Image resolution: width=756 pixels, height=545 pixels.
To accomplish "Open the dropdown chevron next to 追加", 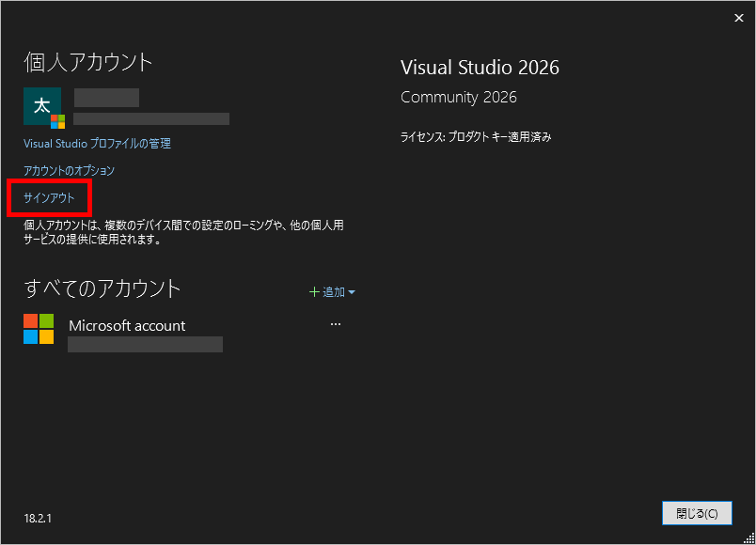I will pyautogui.click(x=352, y=292).
